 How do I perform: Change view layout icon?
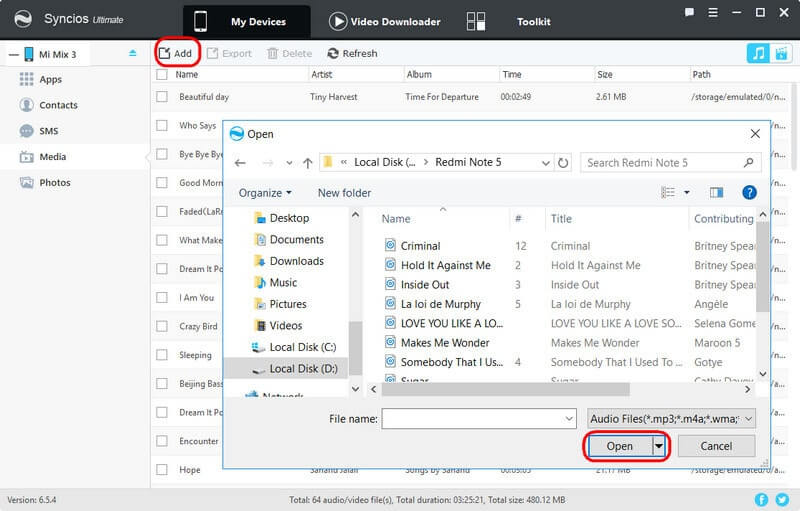pos(668,192)
